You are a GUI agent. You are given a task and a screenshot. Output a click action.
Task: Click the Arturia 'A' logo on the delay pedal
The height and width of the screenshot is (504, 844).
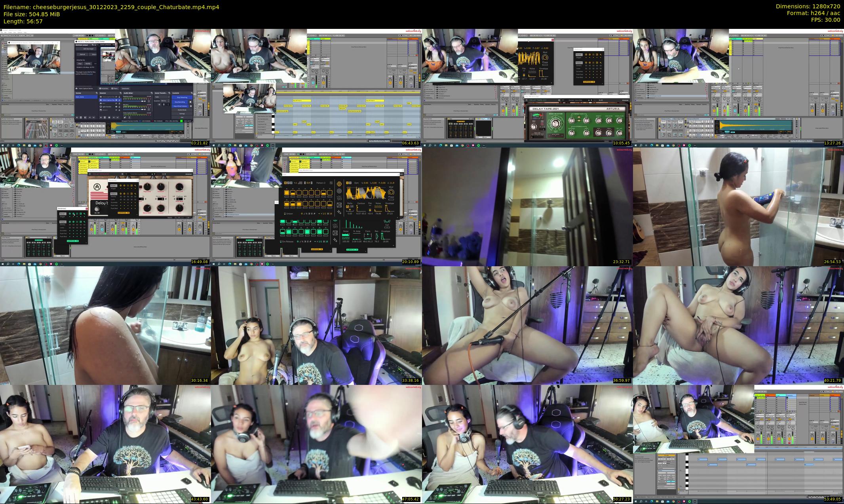(97, 187)
